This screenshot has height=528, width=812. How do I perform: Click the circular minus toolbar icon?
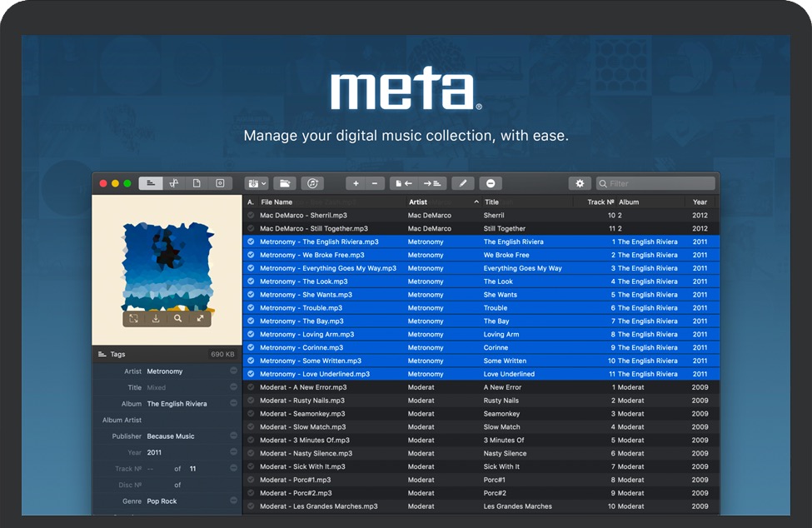(x=491, y=183)
